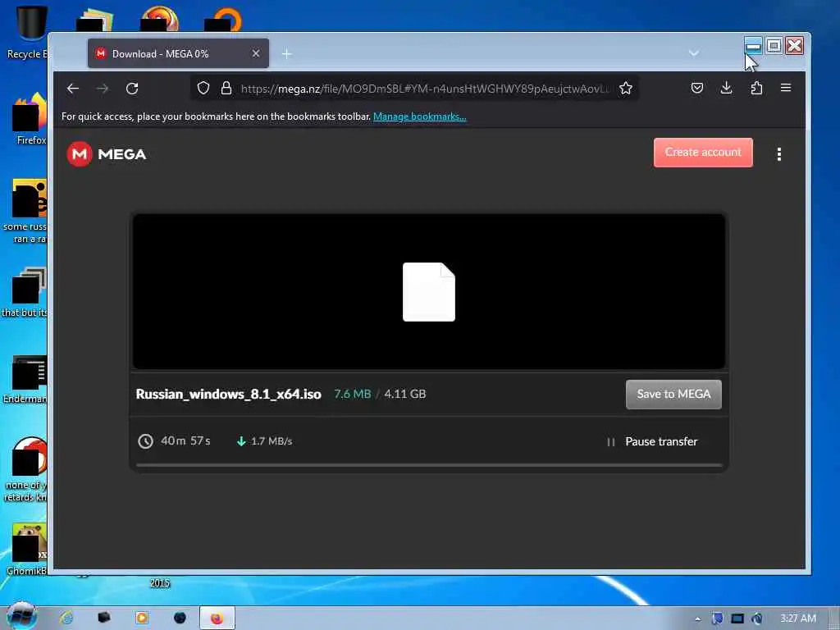Minimize the Firefox window
This screenshot has height=630, width=840.
point(753,46)
